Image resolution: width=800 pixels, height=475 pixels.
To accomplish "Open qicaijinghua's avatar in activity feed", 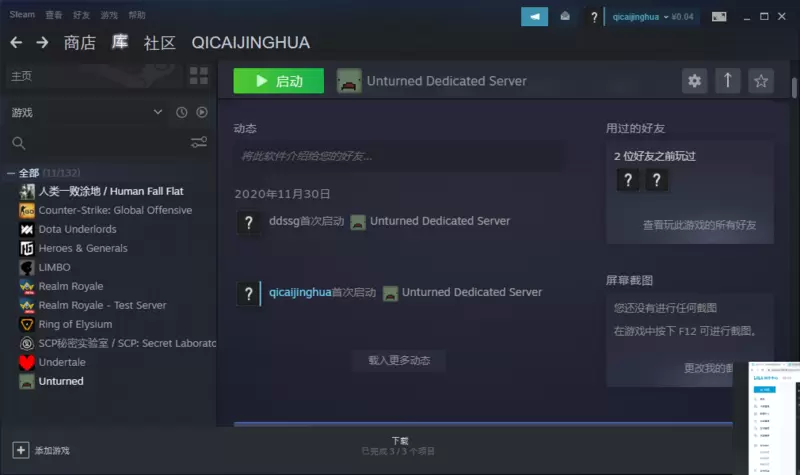I will click(248, 294).
